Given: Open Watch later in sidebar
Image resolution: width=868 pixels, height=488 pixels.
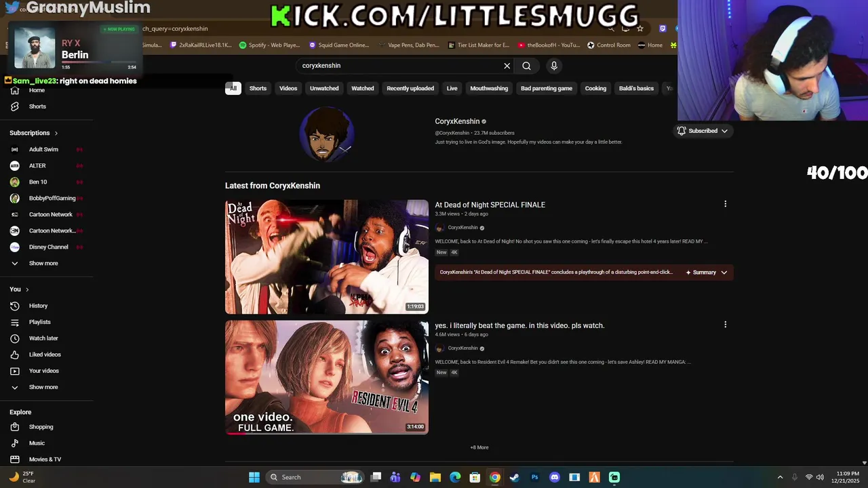Looking at the screenshot, I should point(43,338).
